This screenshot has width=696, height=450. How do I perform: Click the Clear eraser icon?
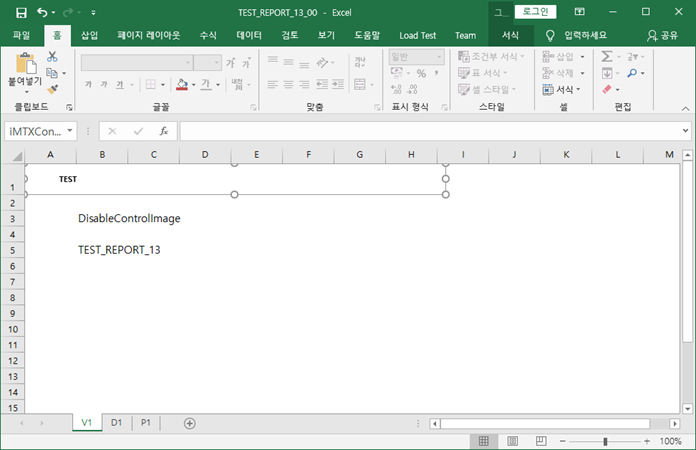608,89
